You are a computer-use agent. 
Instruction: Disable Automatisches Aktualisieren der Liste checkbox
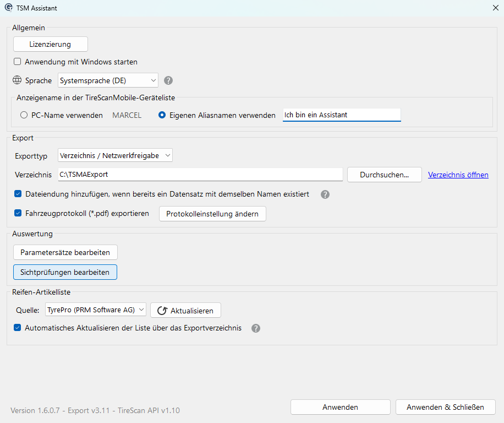pos(18,328)
